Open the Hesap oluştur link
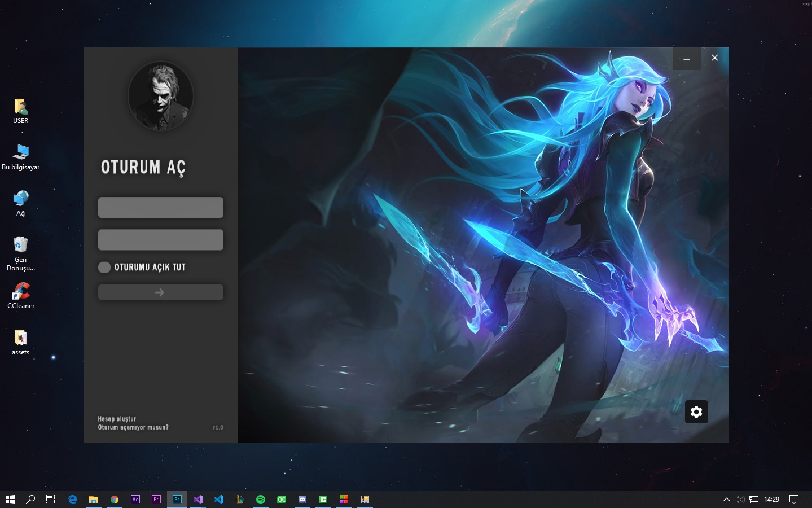Image resolution: width=812 pixels, height=508 pixels. 117,419
